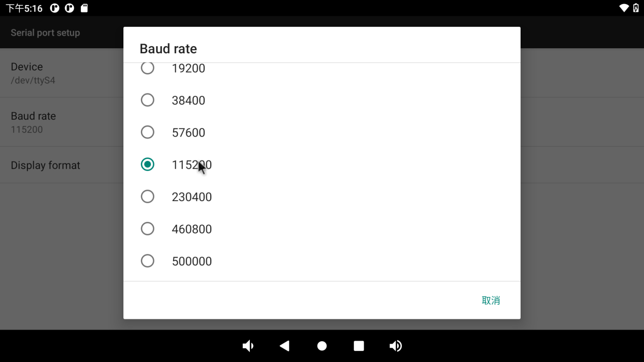This screenshot has width=644, height=362.
Task: Tap the volume down navigation icon
Action: click(248, 346)
